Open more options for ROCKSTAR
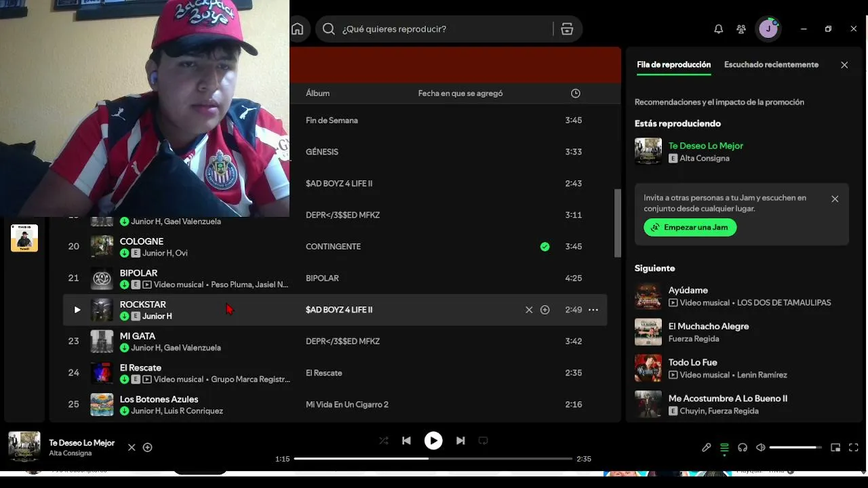Screen dimensions: 868x488 593,310
